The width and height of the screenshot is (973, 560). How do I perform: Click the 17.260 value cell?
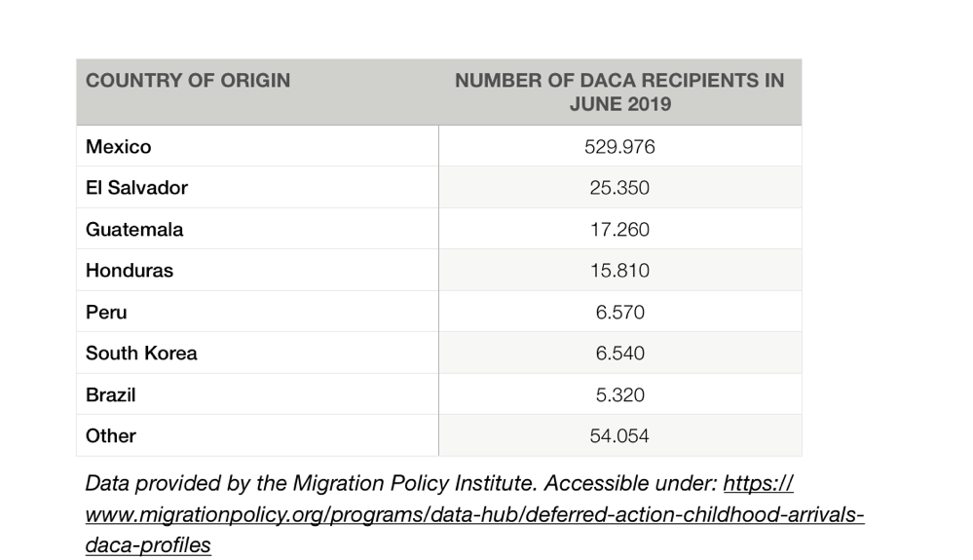click(x=619, y=230)
